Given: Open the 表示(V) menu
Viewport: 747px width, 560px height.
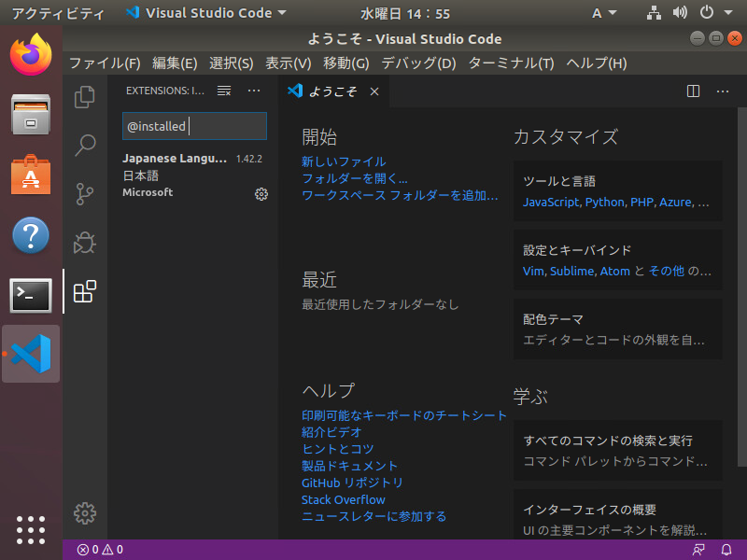Looking at the screenshot, I should [x=289, y=63].
